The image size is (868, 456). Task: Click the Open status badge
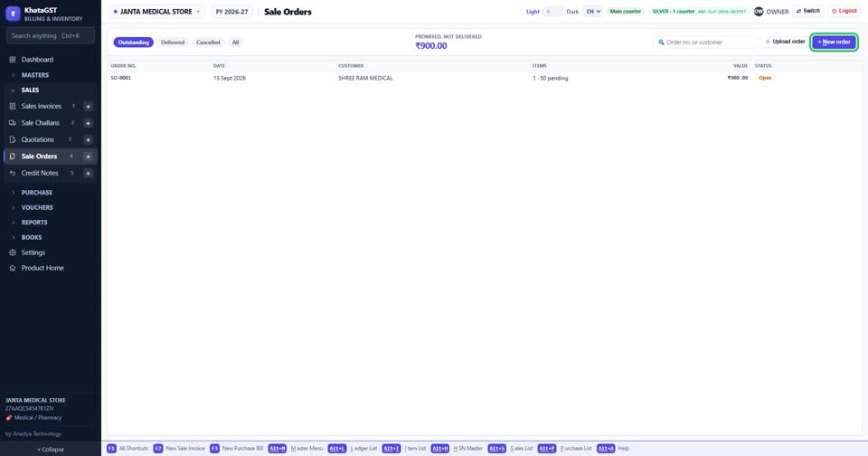tap(765, 78)
